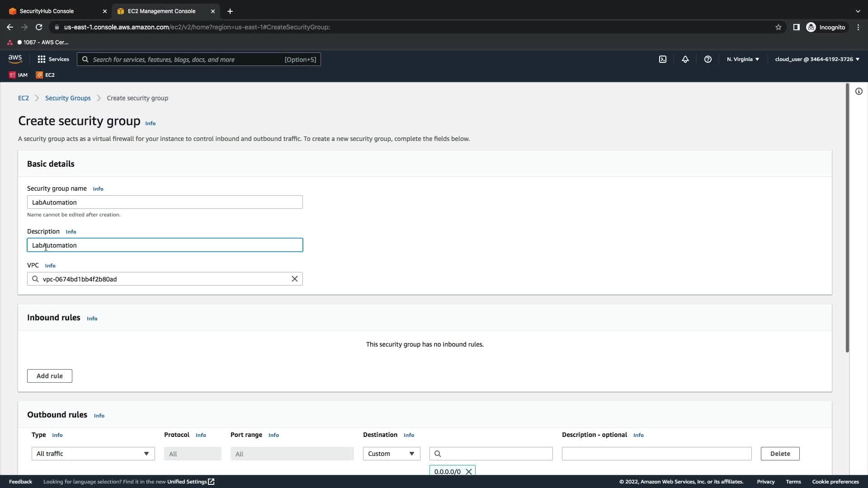The height and width of the screenshot is (488, 868).
Task: Delete the outbound rule
Action: pos(780,454)
